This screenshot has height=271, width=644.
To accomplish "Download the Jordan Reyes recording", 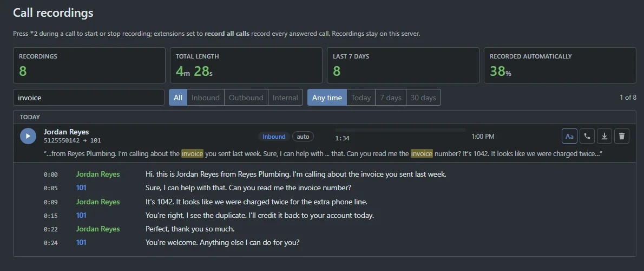I will 604,136.
